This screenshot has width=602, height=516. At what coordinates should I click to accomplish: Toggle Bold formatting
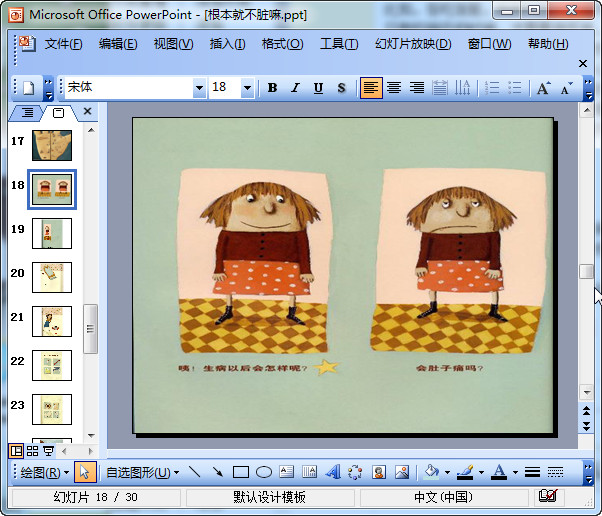point(272,88)
